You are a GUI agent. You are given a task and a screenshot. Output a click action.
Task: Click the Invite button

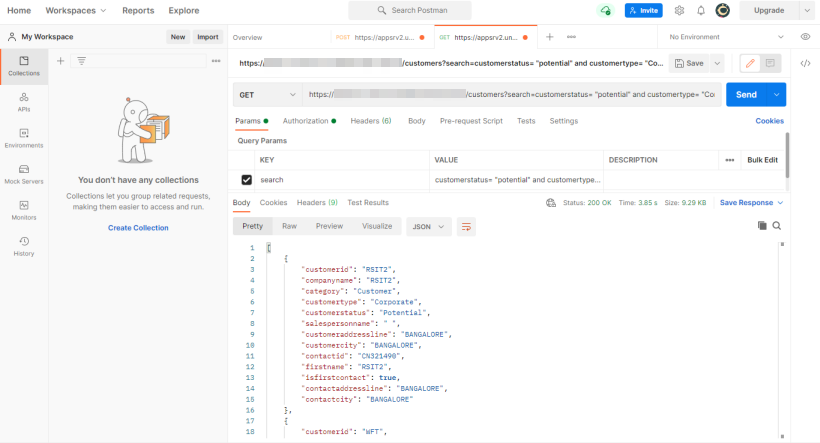click(x=644, y=10)
